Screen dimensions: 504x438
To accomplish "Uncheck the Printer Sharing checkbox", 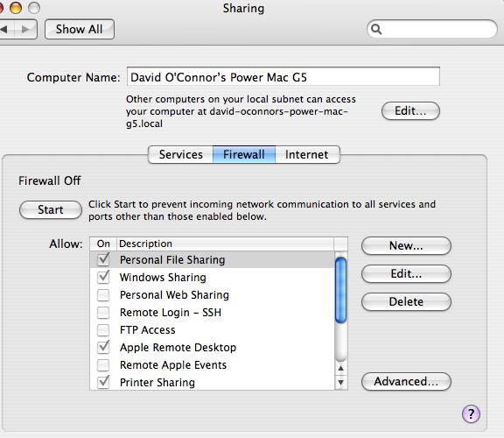I will 103,382.
